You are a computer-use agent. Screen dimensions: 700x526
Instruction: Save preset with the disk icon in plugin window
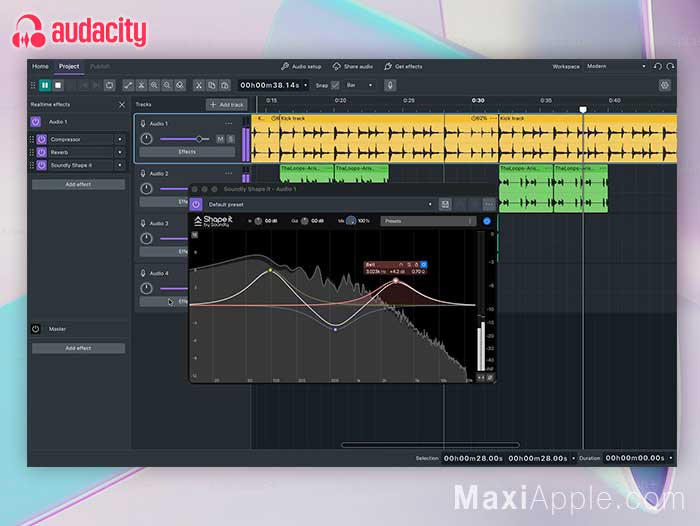(445, 205)
